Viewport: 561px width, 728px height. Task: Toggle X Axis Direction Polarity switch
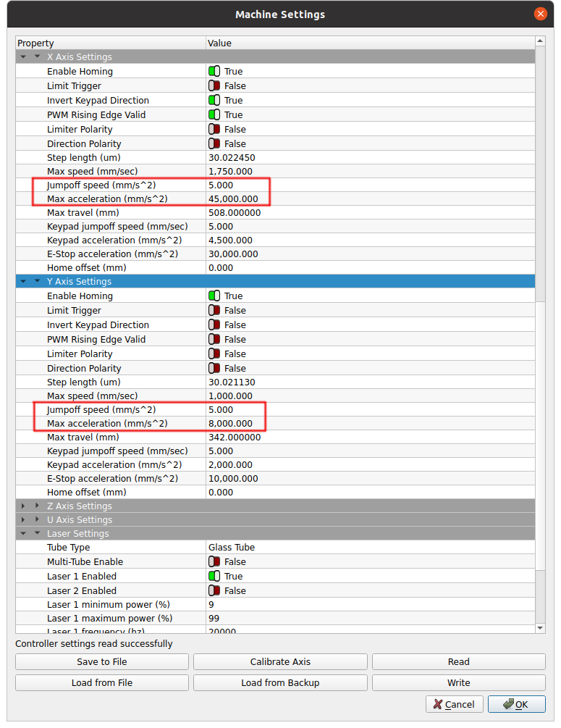[x=214, y=144]
